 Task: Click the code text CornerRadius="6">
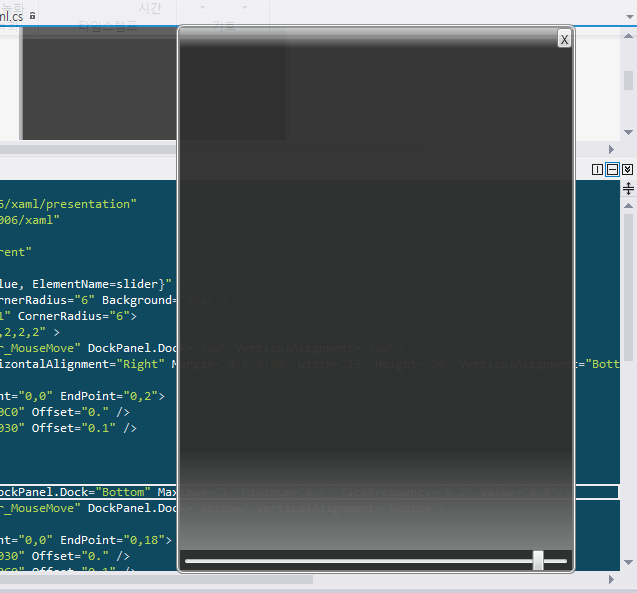[77, 316]
